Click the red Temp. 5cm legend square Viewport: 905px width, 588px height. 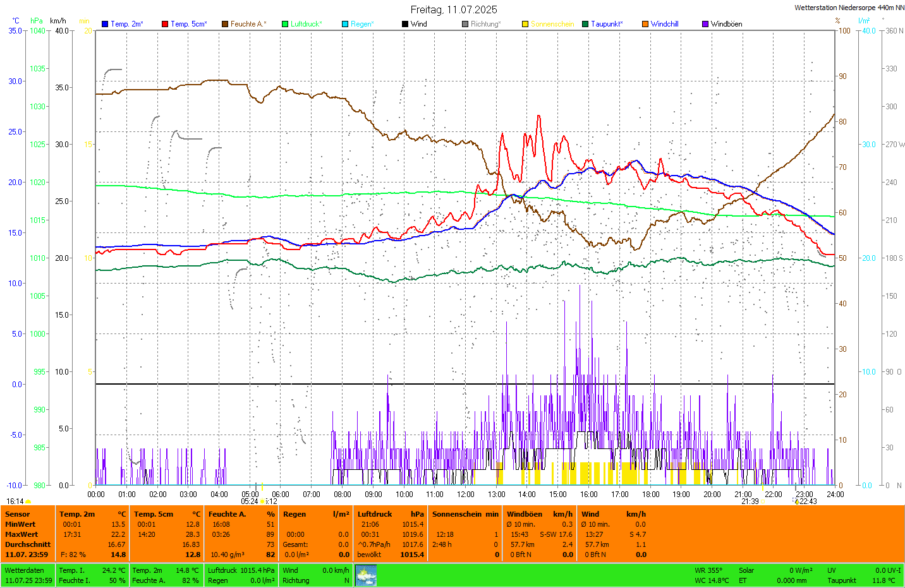[x=165, y=24]
